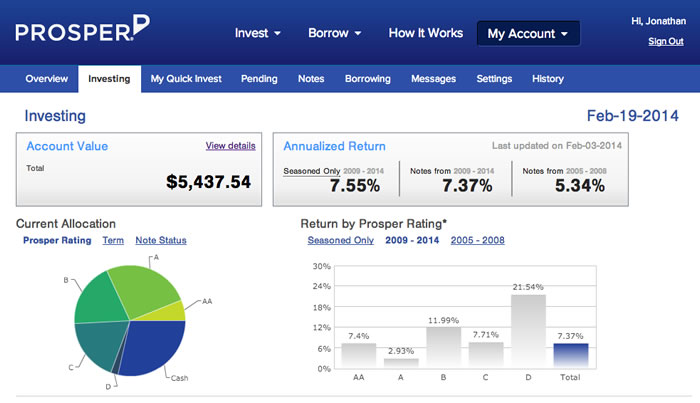Open the My Quick Invest tab

coord(186,79)
